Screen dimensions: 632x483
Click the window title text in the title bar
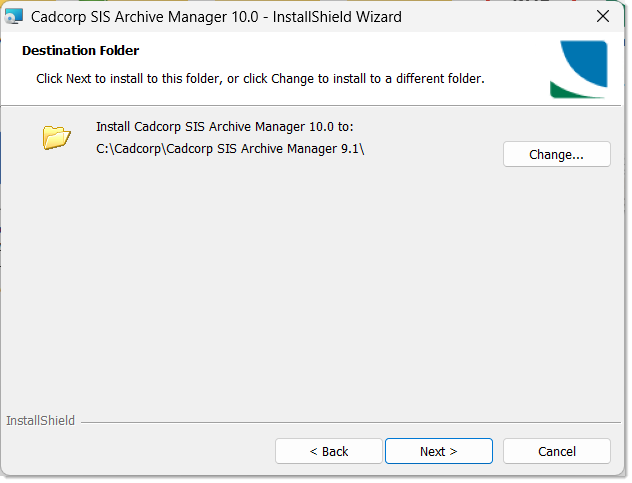point(216,17)
